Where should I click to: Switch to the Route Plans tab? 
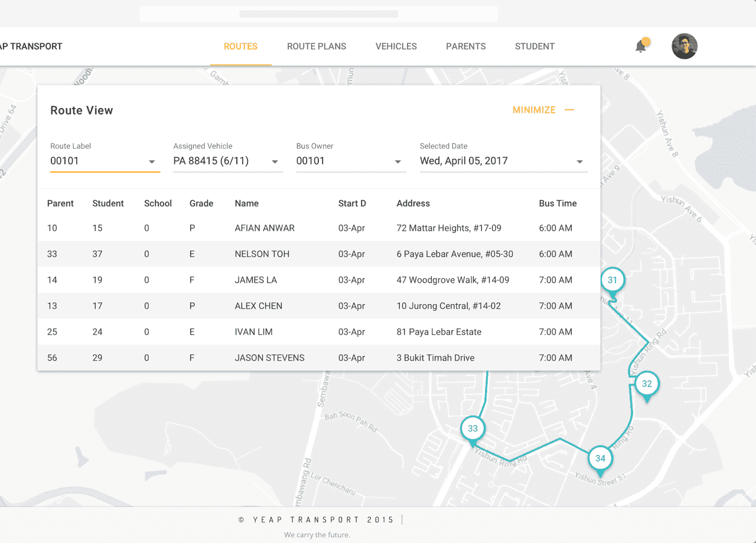(317, 46)
